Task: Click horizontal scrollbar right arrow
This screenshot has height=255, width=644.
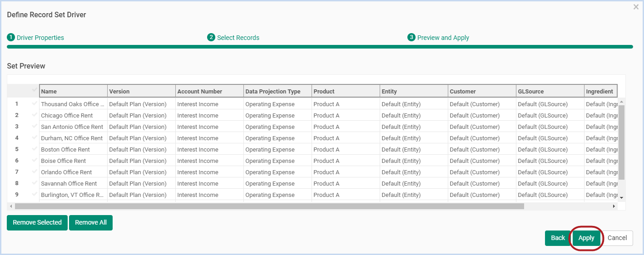Action: click(x=614, y=206)
